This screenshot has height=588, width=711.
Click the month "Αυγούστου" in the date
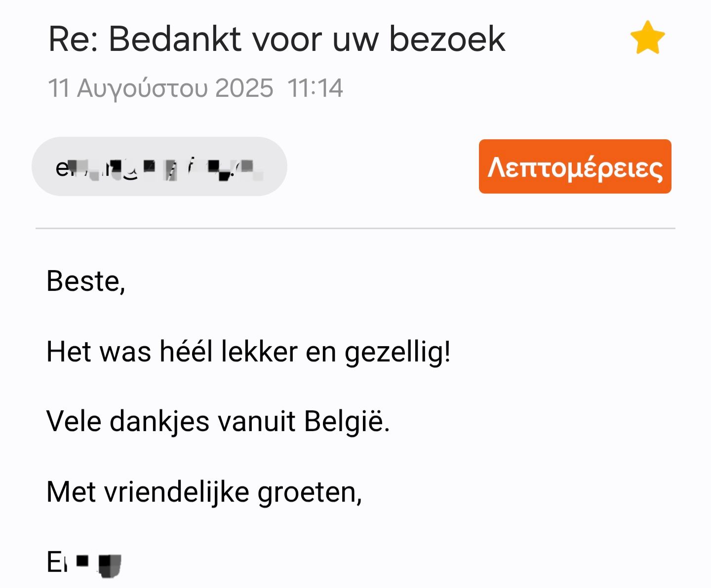[142, 89]
